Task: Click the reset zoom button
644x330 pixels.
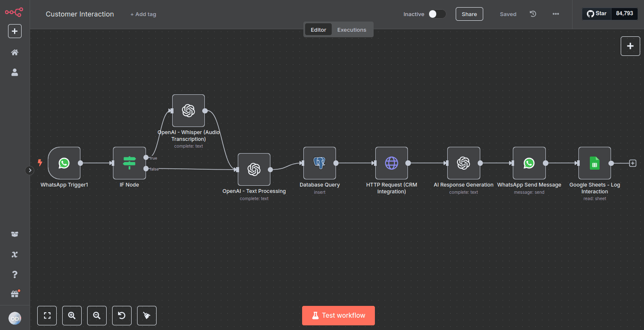Action: click(x=121, y=316)
